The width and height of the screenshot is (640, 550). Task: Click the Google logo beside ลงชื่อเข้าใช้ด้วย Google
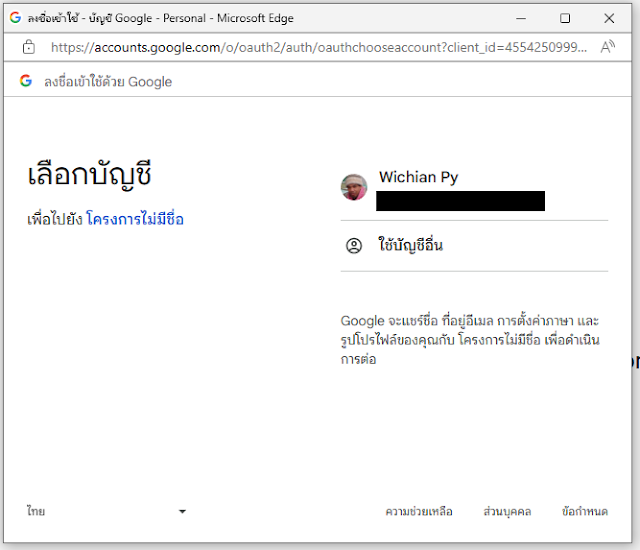click(x=26, y=81)
